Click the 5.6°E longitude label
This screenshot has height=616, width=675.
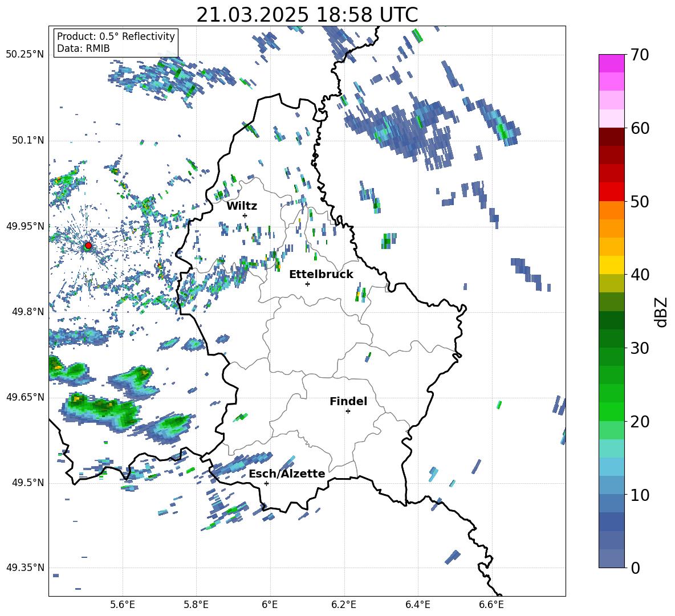123,605
